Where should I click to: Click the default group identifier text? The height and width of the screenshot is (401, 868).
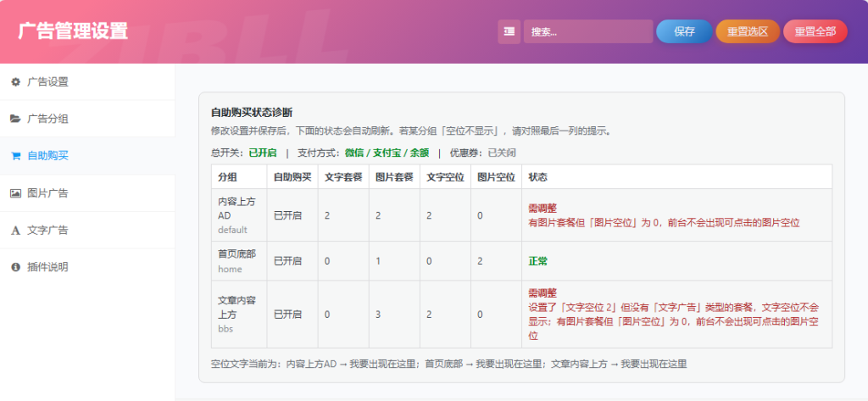(232, 229)
